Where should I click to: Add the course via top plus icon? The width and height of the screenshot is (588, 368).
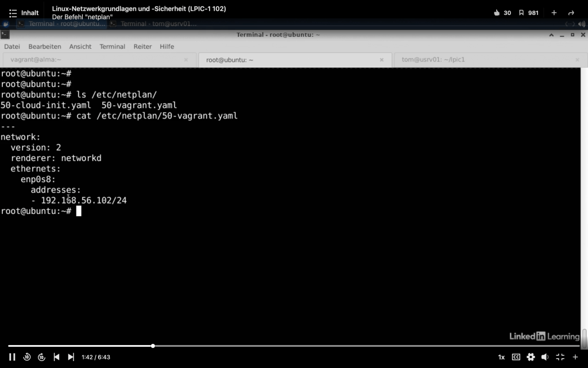coord(554,13)
